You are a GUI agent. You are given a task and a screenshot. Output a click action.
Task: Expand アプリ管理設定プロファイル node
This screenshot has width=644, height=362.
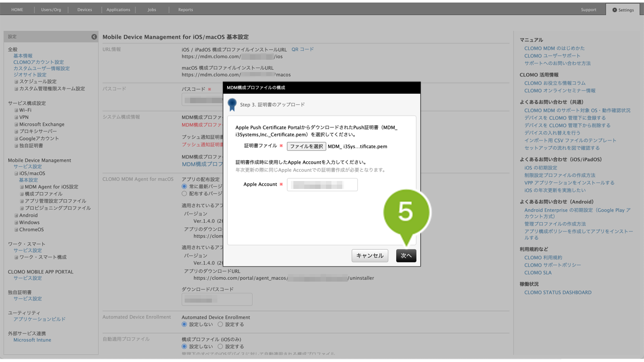pos(22,201)
